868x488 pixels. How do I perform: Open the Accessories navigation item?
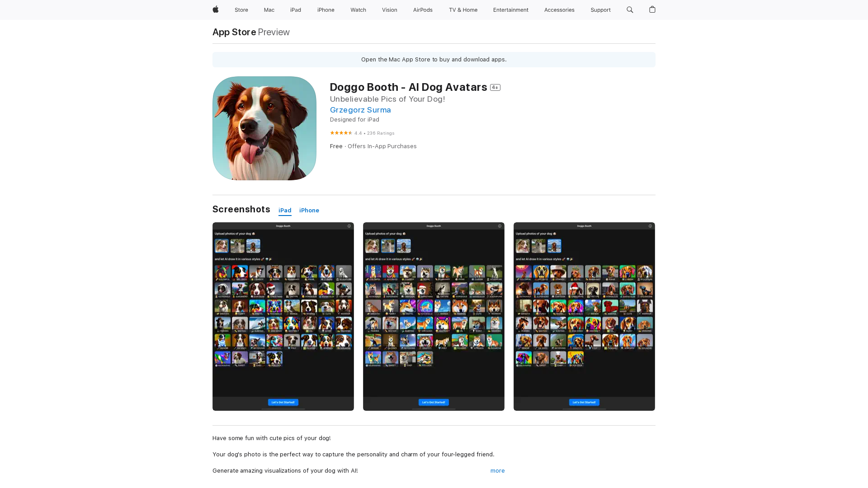[559, 10]
